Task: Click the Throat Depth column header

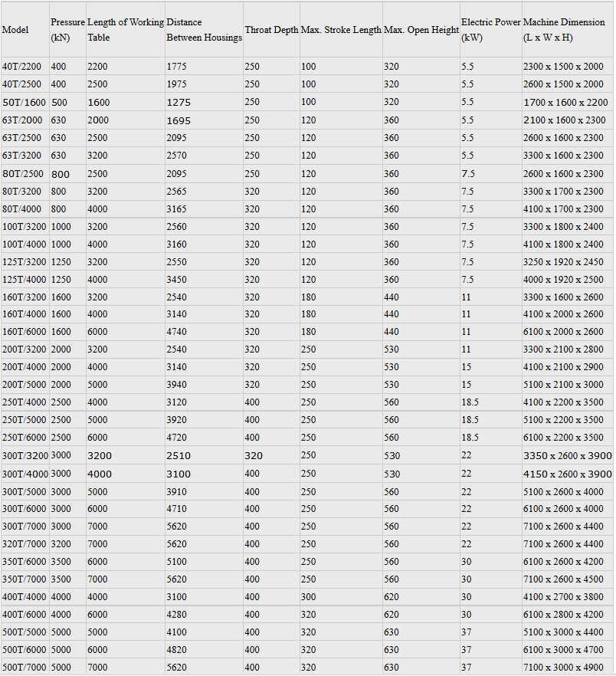Action: point(271,30)
